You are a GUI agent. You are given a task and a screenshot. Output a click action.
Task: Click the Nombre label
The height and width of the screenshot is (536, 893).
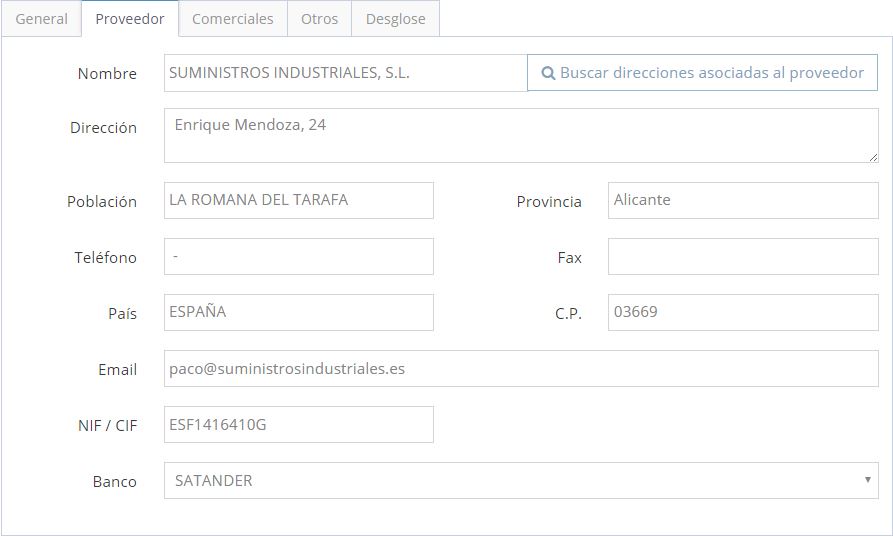point(107,73)
